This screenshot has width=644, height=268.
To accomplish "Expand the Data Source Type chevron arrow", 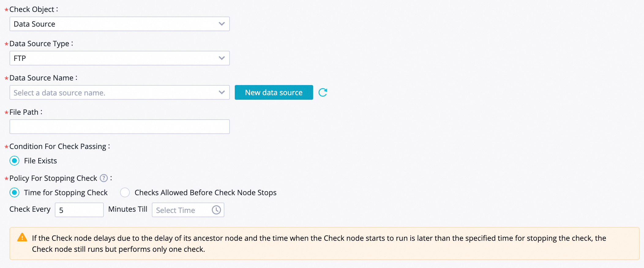I will pos(222,58).
